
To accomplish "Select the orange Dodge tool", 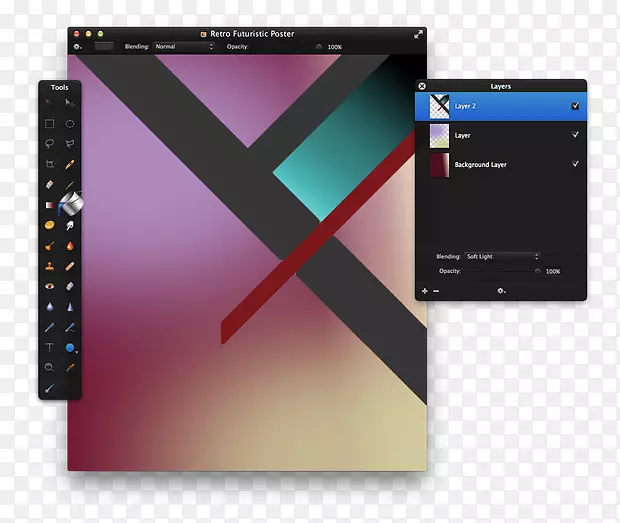I will pyautogui.click(x=49, y=246).
